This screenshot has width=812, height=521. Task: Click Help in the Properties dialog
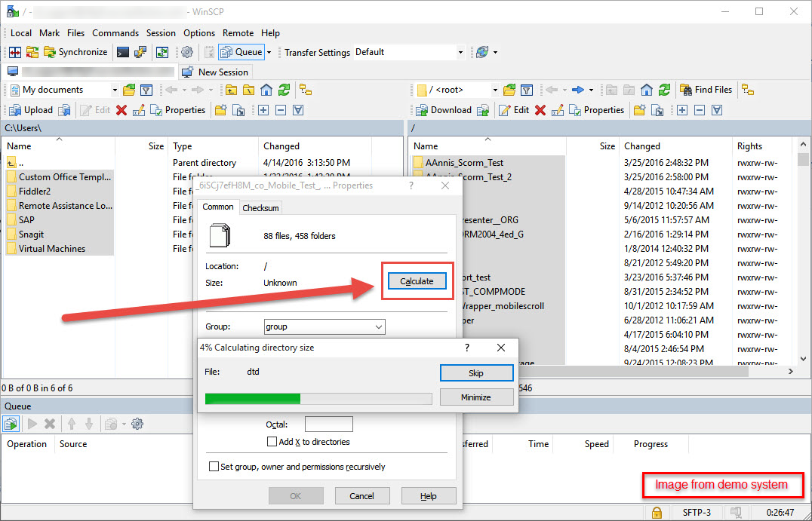point(429,496)
